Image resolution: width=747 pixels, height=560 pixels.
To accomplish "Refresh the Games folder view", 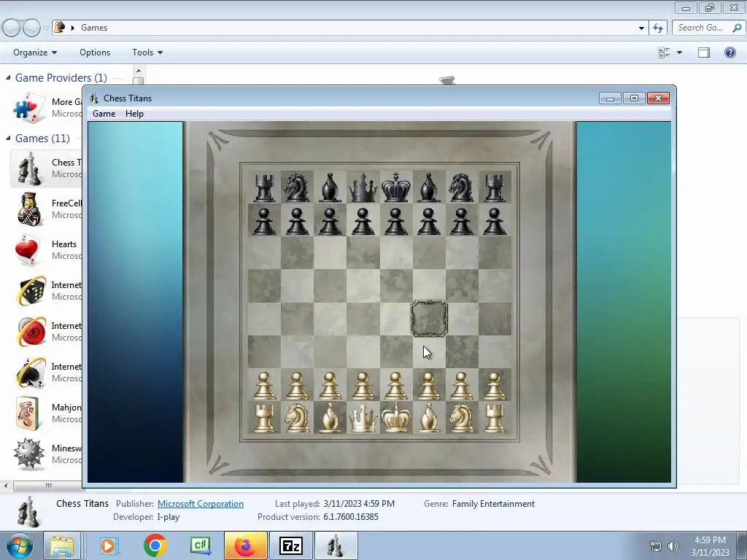I will (x=658, y=28).
